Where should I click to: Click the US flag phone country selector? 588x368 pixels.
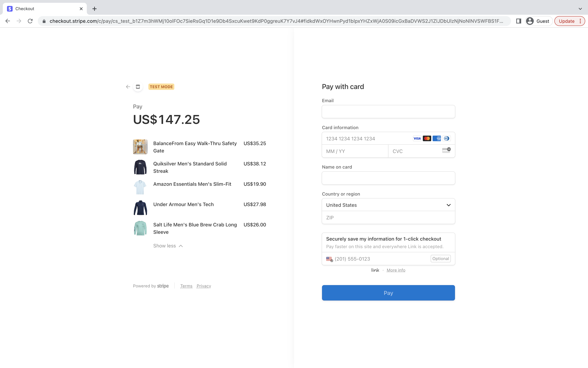[x=329, y=259]
